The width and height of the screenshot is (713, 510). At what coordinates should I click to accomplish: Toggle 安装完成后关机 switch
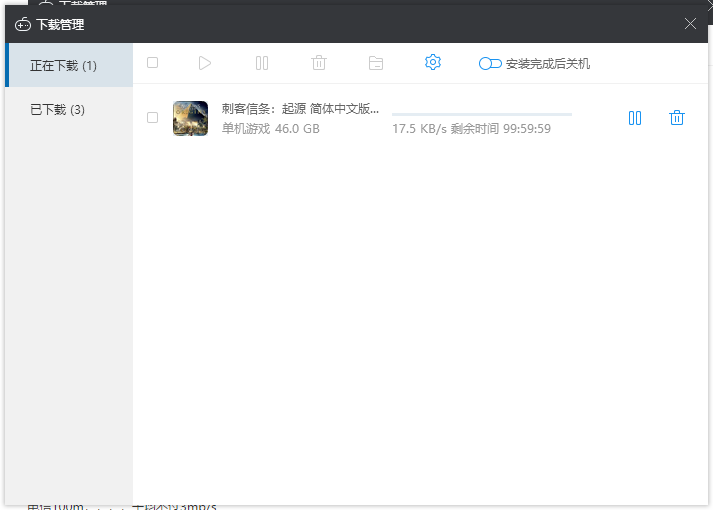click(x=490, y=64)
